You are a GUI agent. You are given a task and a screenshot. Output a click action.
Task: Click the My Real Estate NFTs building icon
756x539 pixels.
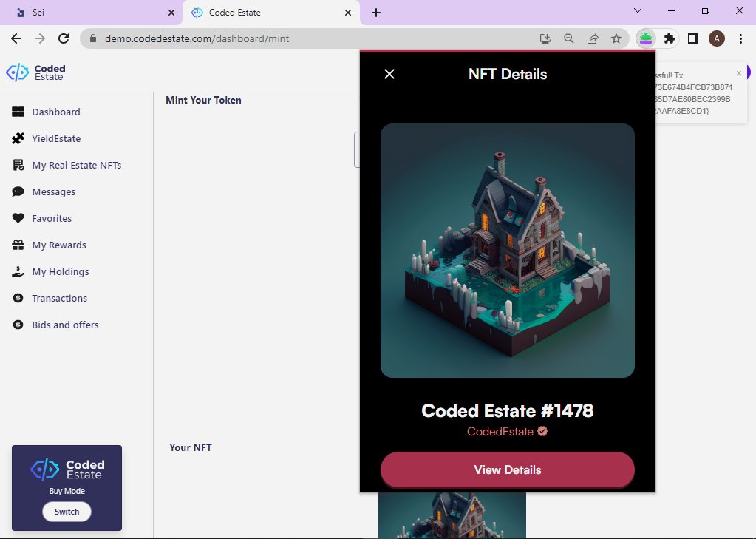[18, 165]
